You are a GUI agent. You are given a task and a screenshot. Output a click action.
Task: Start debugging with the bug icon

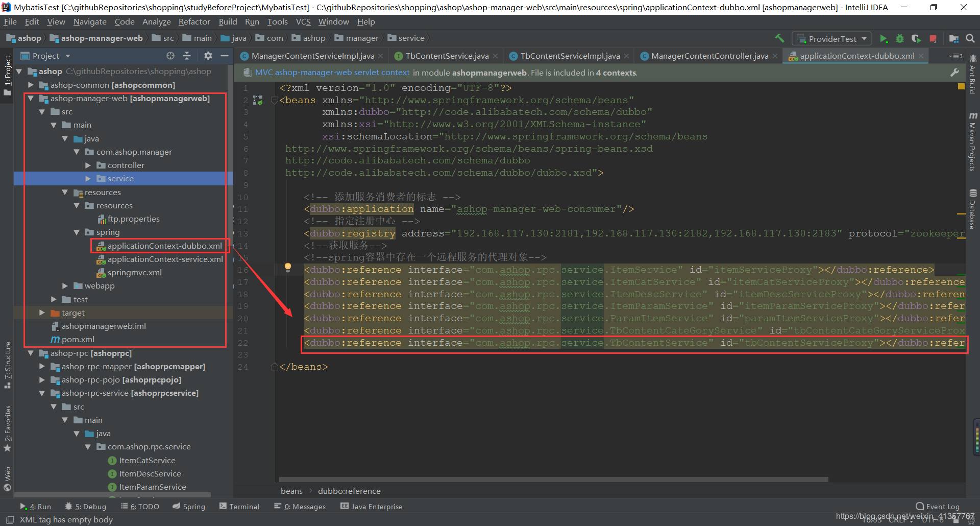tap(900, 39)
